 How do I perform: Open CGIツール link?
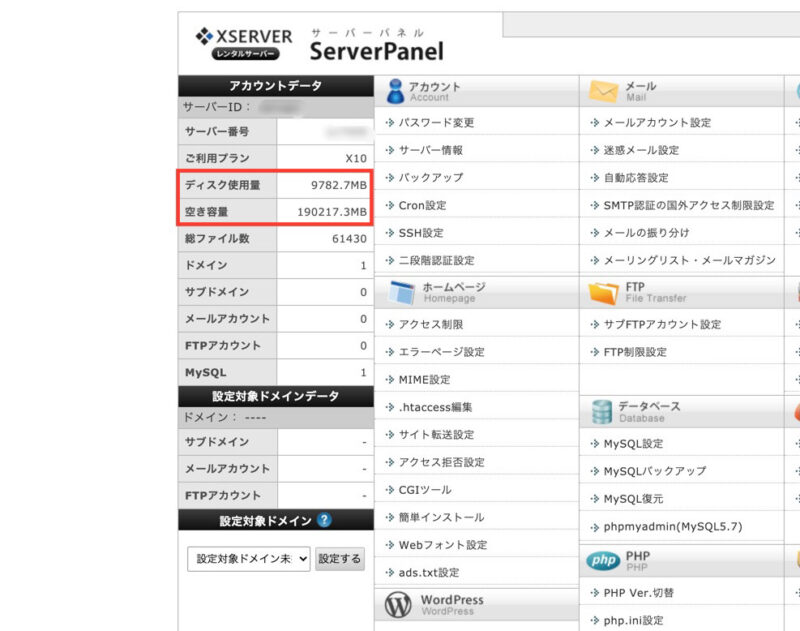425,490
